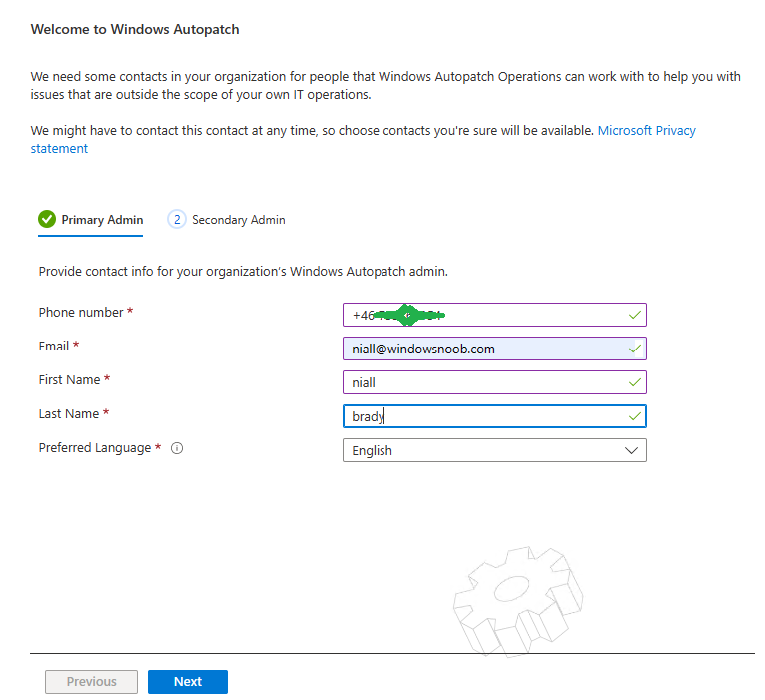This screenshot has height=700, width=765.
Task: Click the Phone number label
Action: coord(81,313)
